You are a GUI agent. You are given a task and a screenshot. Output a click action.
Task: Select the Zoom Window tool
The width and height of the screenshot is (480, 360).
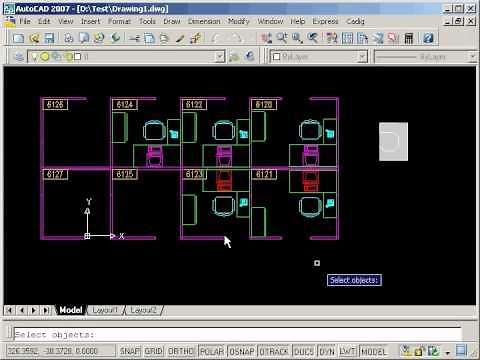click(x=297, y=38)
